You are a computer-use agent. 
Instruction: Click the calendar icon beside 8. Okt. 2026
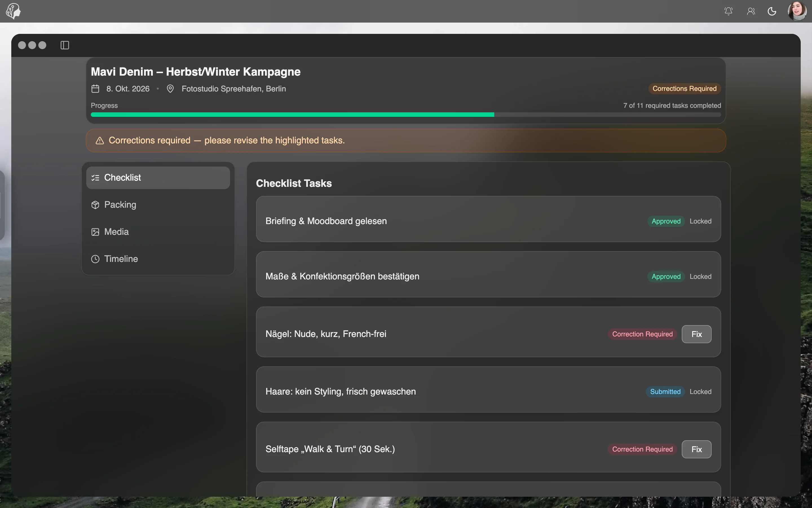(95, 89)
